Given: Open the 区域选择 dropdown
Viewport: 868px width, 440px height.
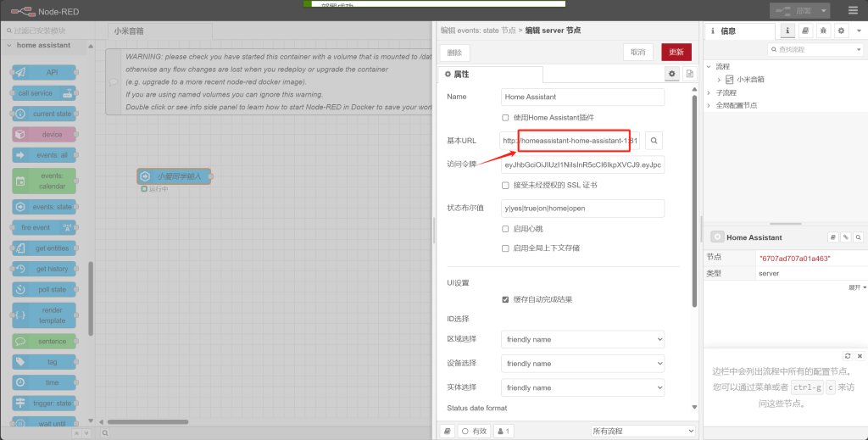Looking at the screenshot, I should [582, 339].
